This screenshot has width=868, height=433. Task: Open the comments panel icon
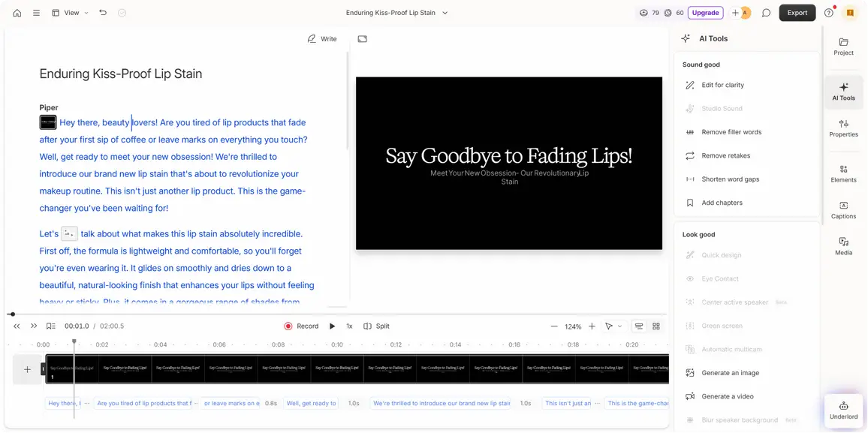(766, 13)
